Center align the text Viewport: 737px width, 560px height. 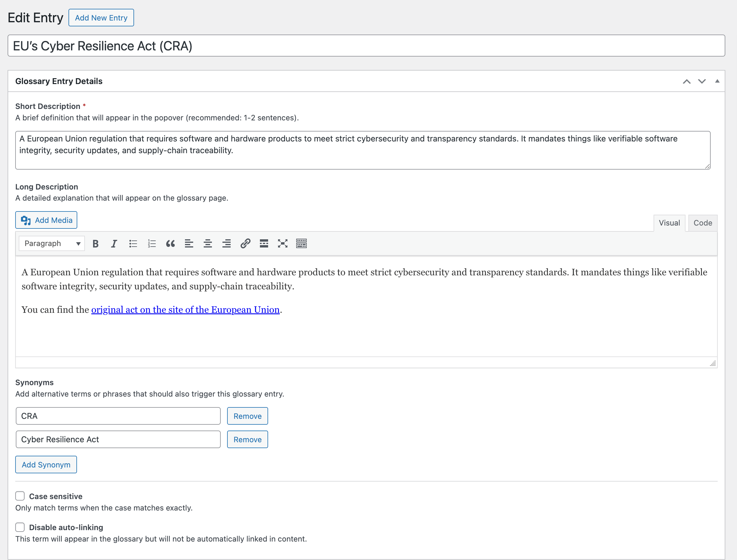(x=208, y=244)
